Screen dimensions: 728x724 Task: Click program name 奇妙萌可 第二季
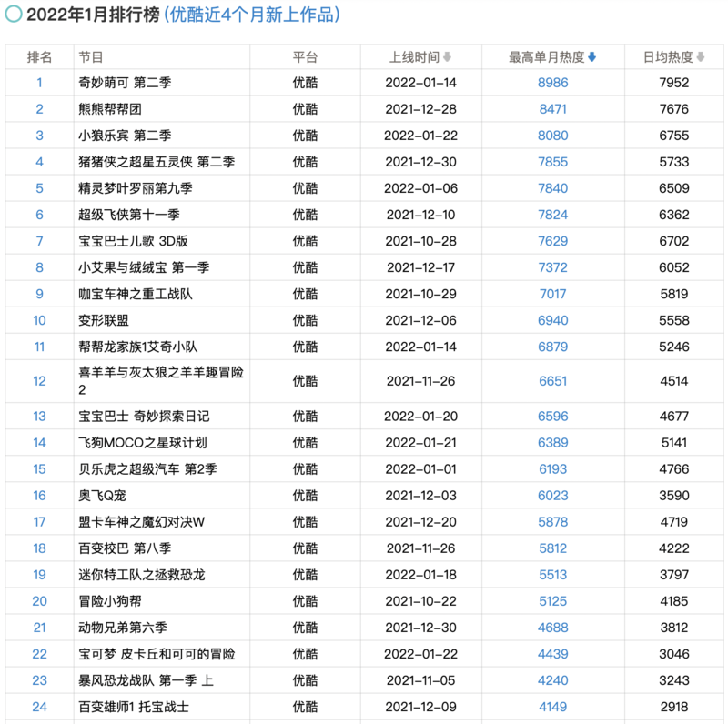point(125,83)
